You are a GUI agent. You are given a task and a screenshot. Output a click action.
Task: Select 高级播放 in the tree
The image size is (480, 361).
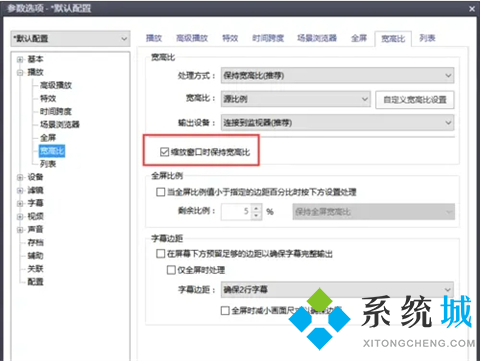coord(56,85)
